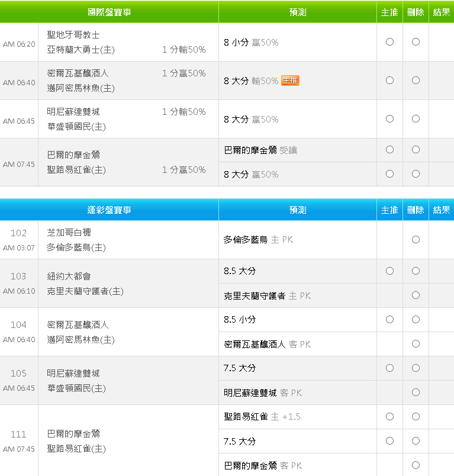Click 刪除 column header in blue bar
The image size is (454, 476).
pyautogui.click(x=416, y=210)
